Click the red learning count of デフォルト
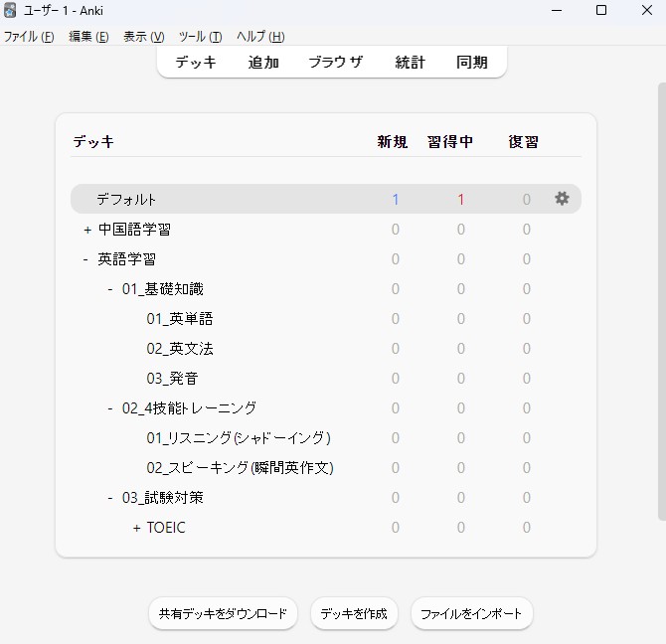Viewport: 666px width, 644px height. pos(461,199)
